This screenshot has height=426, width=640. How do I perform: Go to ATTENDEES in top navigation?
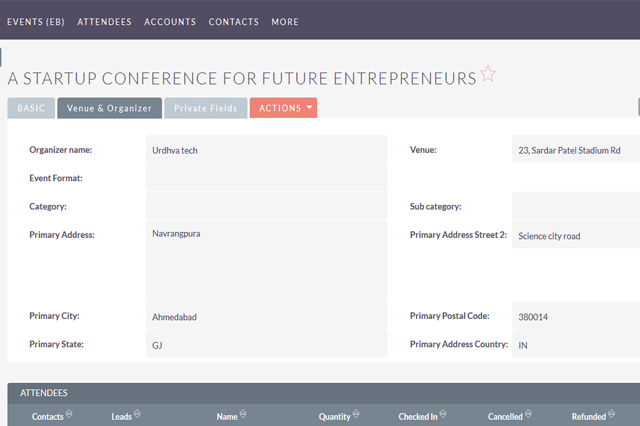(x=104, y=21)
